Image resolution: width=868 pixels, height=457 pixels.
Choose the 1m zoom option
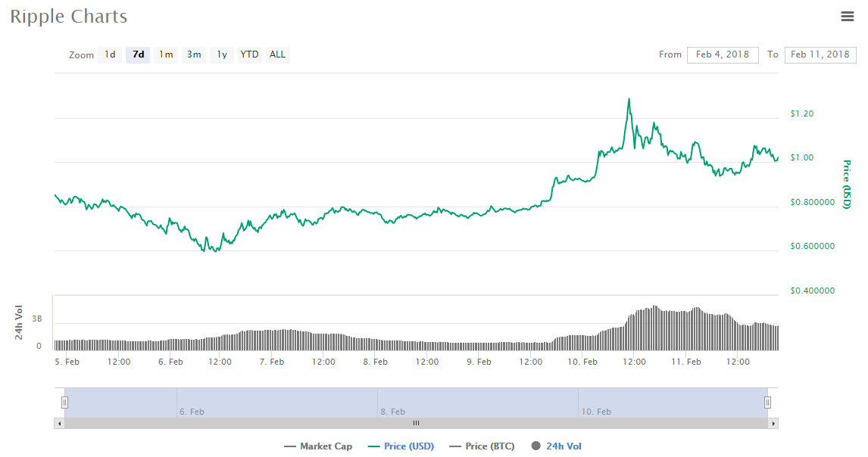[165, 54]
